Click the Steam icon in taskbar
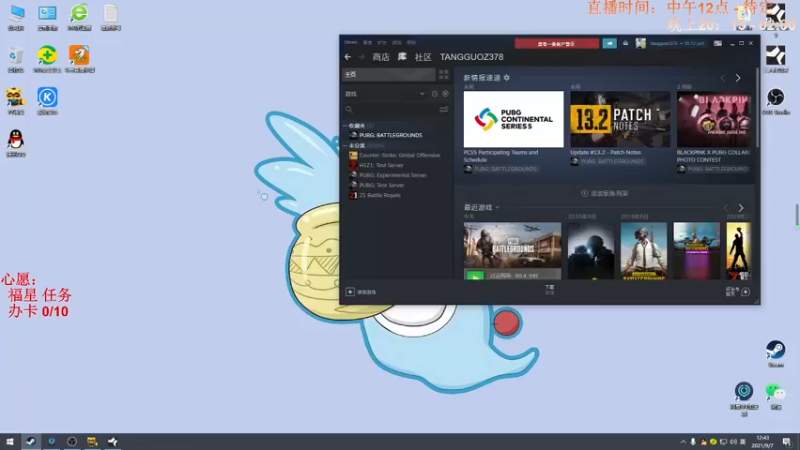This screenshot has height=450, width=800. click(31, 442)
